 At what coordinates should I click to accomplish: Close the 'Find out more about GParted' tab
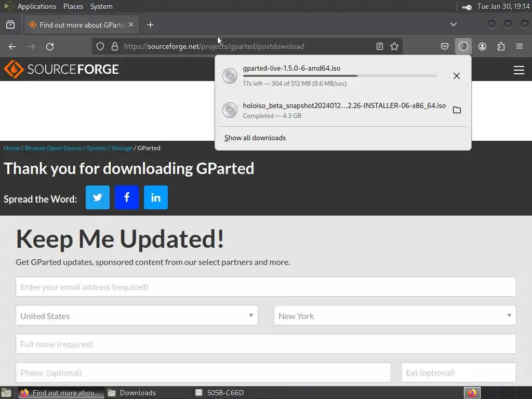[131, 25]
